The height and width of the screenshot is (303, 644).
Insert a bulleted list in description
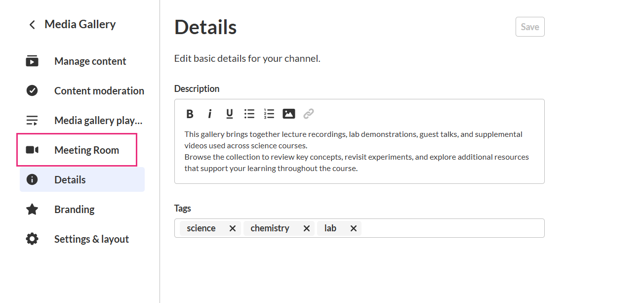(x=249, y=114)
